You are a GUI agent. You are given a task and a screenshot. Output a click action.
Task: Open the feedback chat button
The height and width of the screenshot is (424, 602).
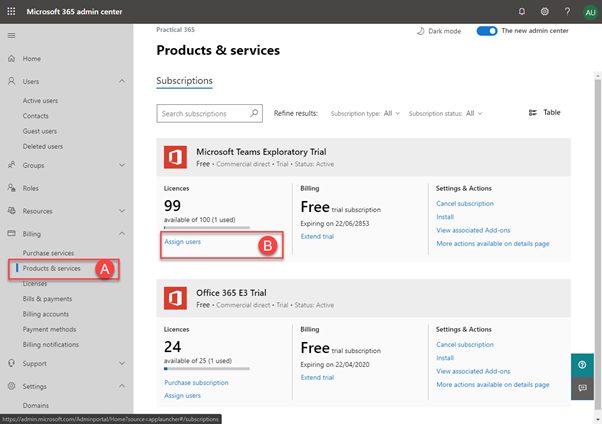pyautogui.click(x=582, y=388)
